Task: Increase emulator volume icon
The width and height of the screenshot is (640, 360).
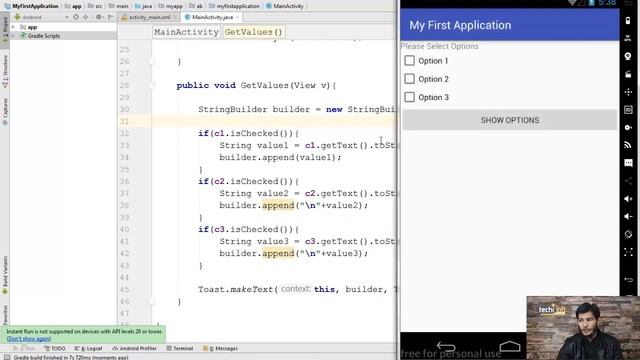Action: pos(628,199)
